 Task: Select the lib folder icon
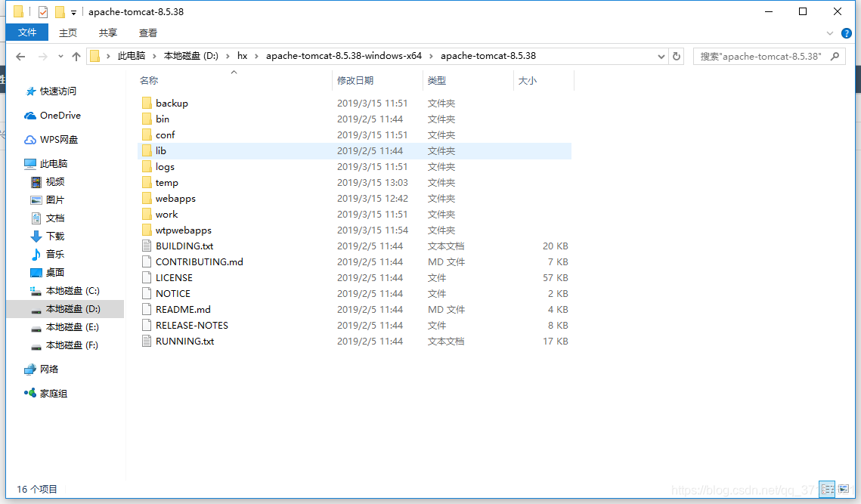[x=147, y=150]
